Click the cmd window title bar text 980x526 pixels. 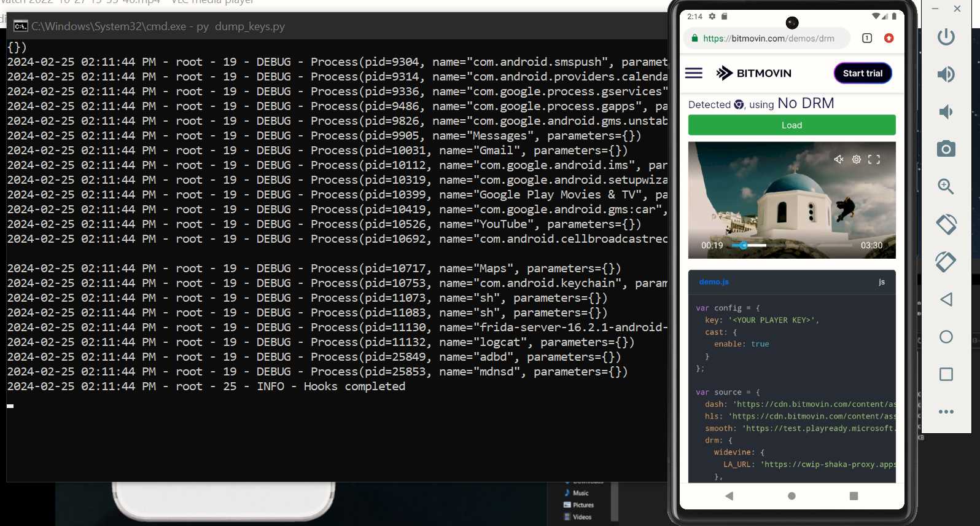pos(158,26)
